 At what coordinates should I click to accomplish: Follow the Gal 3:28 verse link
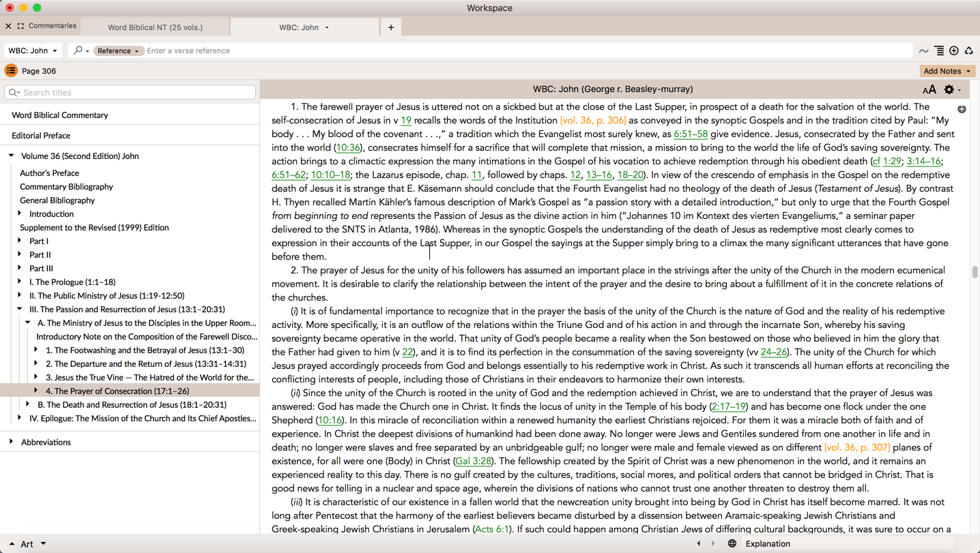click(x=474, y=462)
